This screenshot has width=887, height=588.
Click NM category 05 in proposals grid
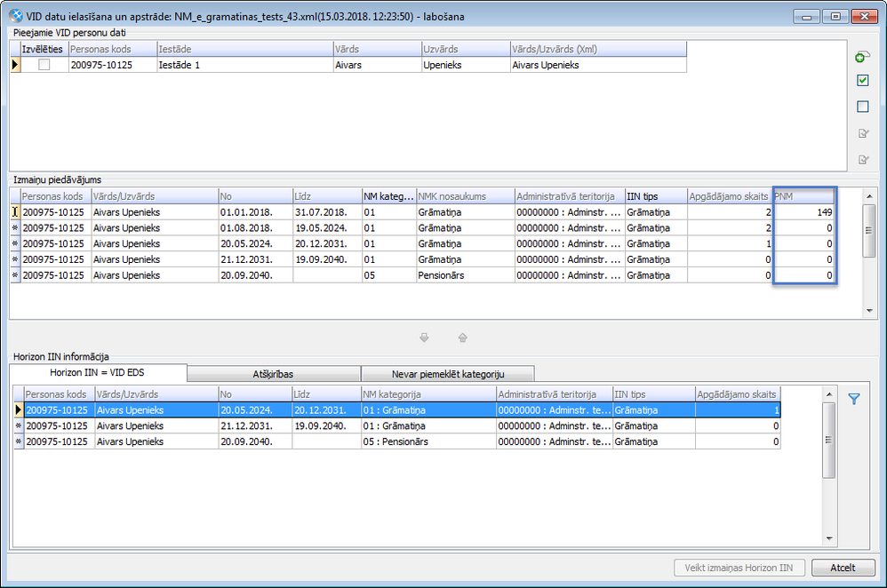click(388, 275)
